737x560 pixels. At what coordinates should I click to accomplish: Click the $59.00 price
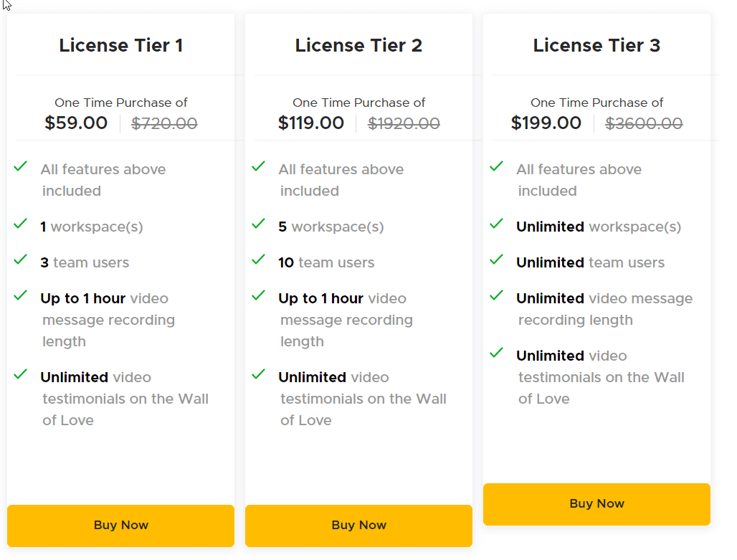tap(76, 123)
